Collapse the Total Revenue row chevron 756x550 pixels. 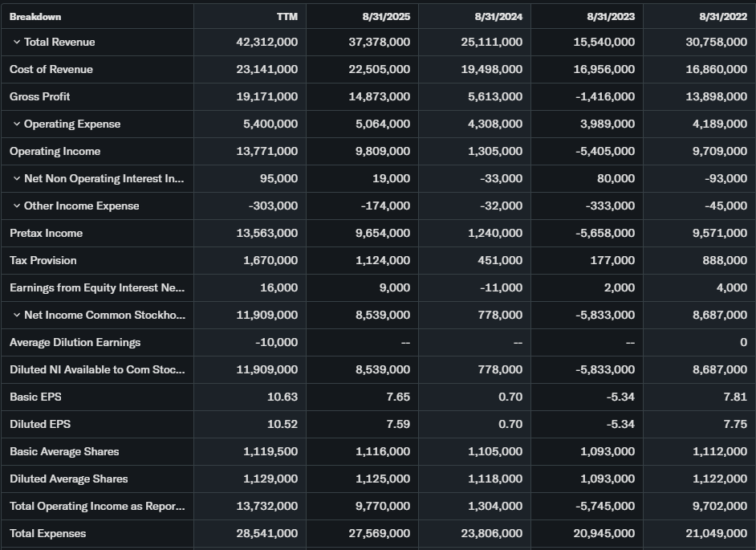[16, 43]
